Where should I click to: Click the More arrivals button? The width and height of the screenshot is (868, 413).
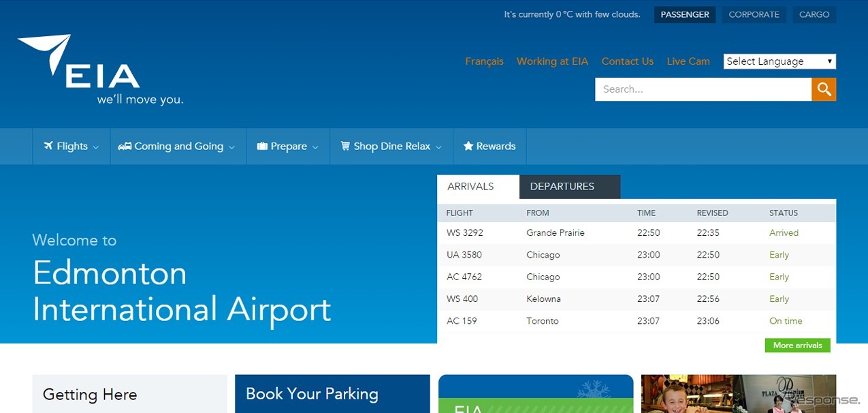798,346
